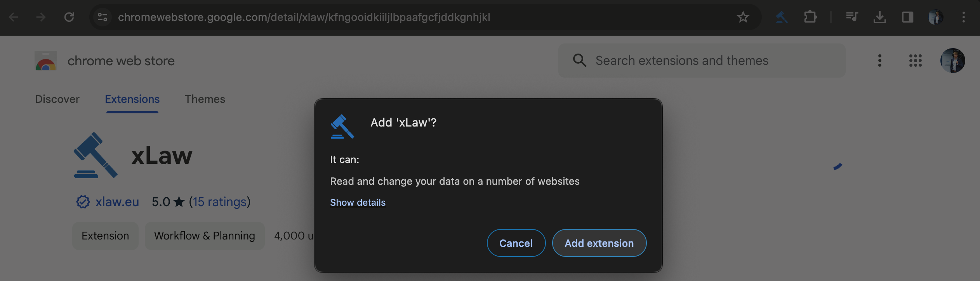Expand "Show details" in the dialog
Screen dimensions: 980x281
pyautogui.click(x=358, y=202)
